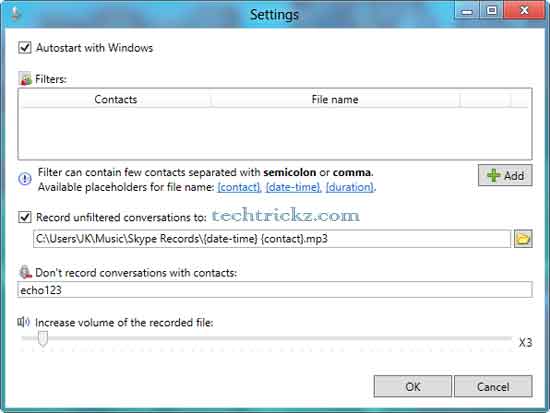Insert the {date-time} placeholder link
Screen dimensions: 550x413
tap(293, 187)
